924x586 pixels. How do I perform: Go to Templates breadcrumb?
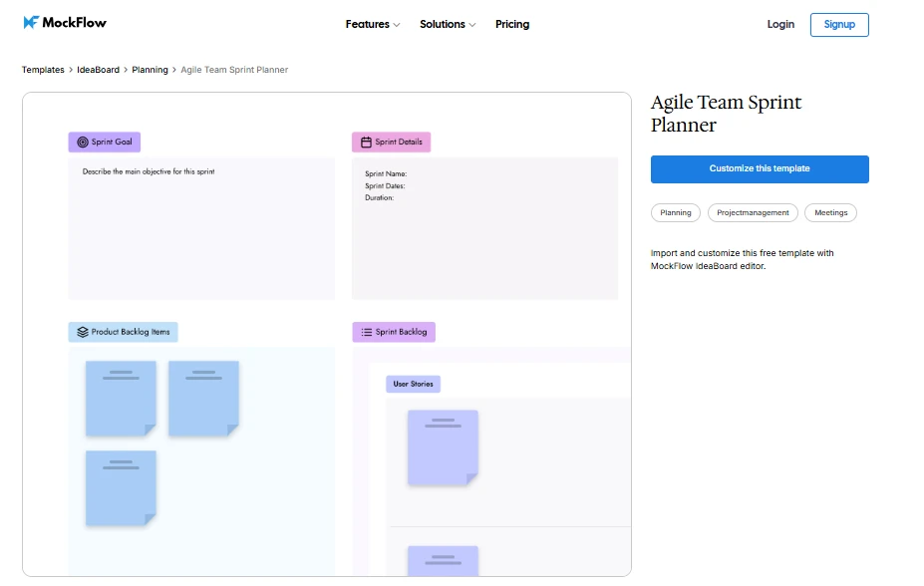coord(43,70)
